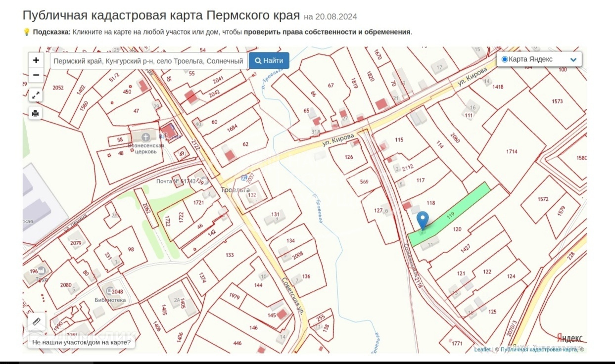This screenshot has height=364, width=615.
Task: Select parcel 2008 on the map
Action: point(297,254)
